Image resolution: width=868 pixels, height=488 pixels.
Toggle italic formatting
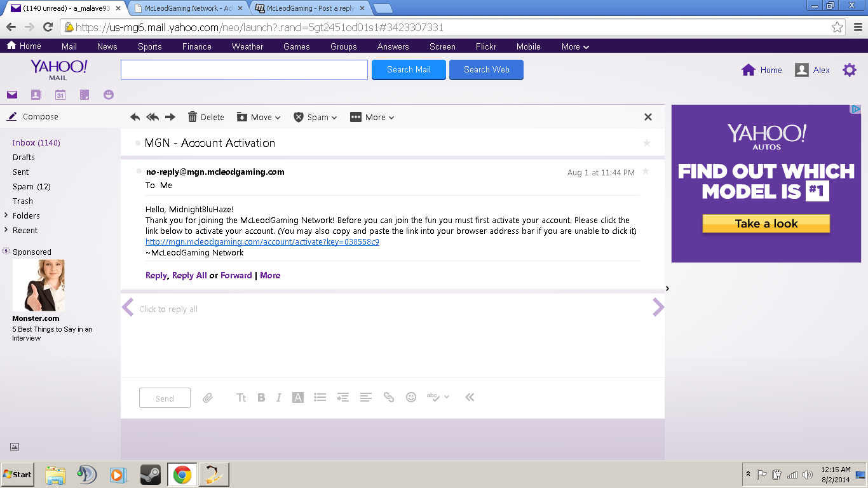click(x=278, y=398)
